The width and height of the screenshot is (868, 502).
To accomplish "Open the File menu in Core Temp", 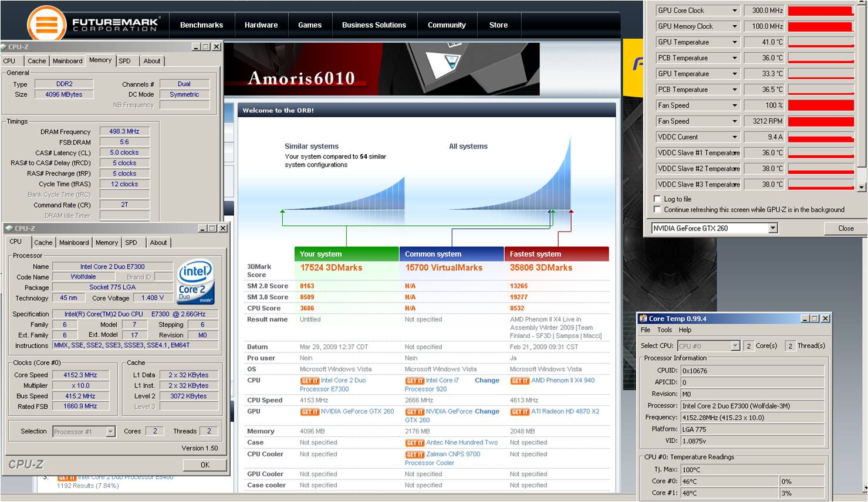I will coord(646,330).
